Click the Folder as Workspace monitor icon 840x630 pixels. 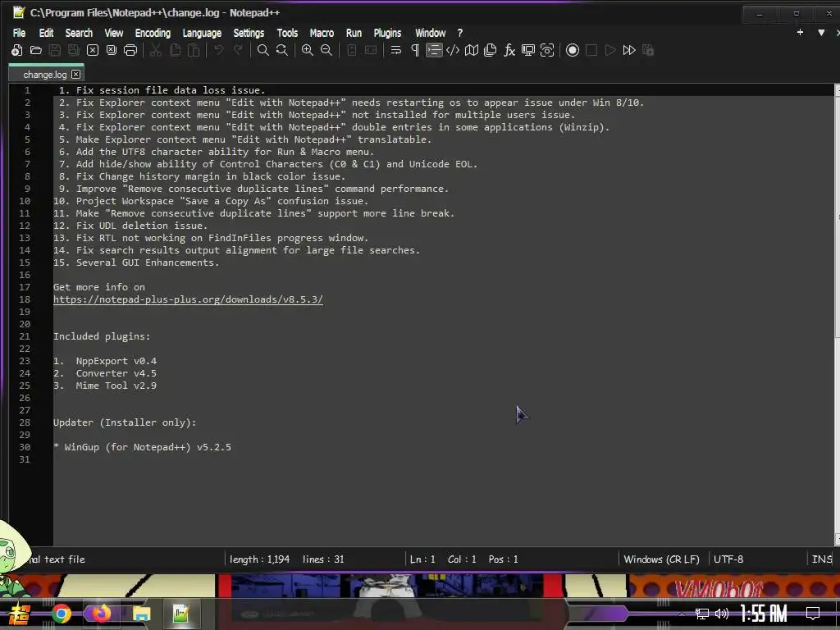[528, 50]
